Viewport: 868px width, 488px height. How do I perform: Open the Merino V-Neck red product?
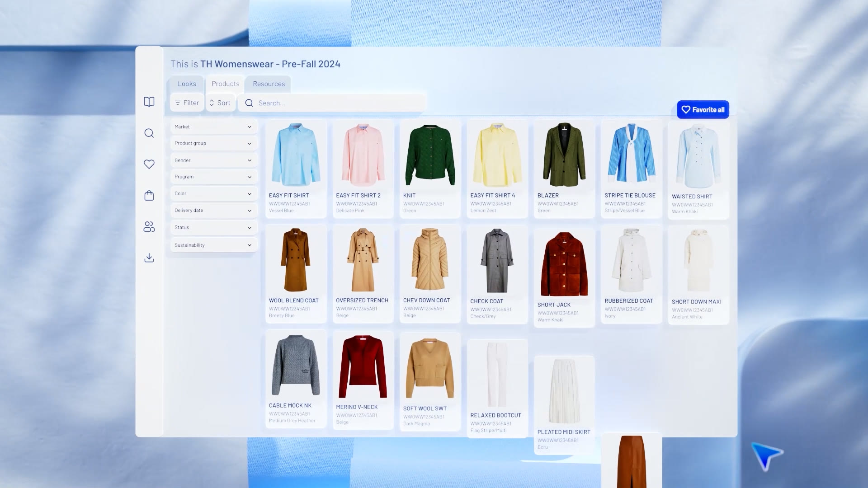coord(363,380)
